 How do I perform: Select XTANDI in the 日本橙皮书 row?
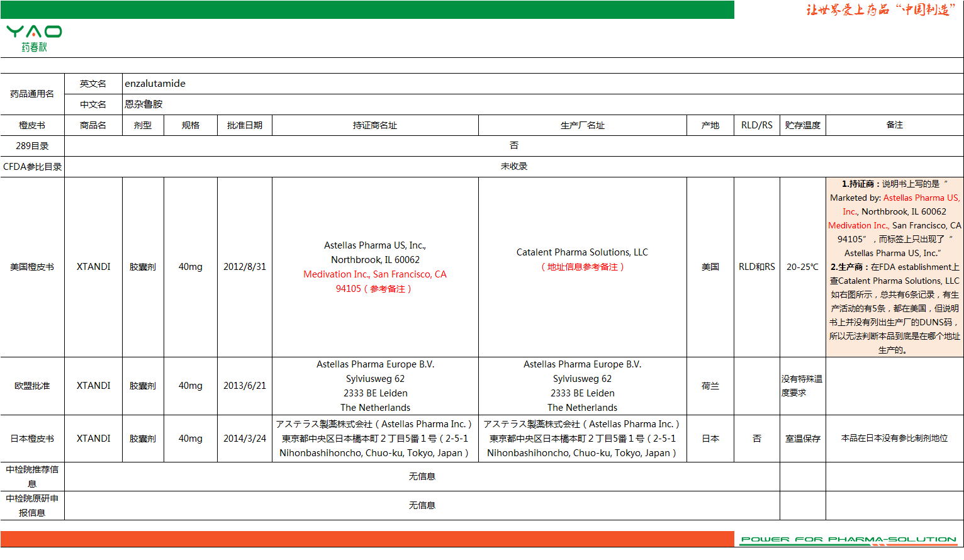point(93,439)
